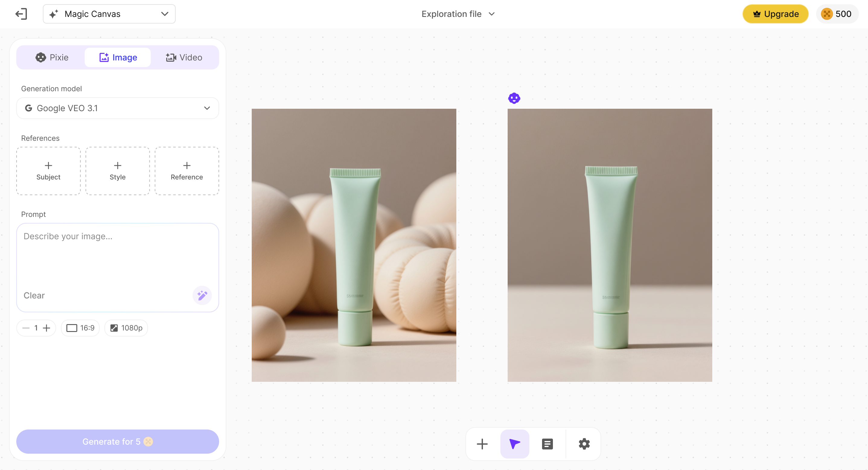Clear the prompt text
The height and width of the screenshot is (470, 868).
tap(34, 295)
